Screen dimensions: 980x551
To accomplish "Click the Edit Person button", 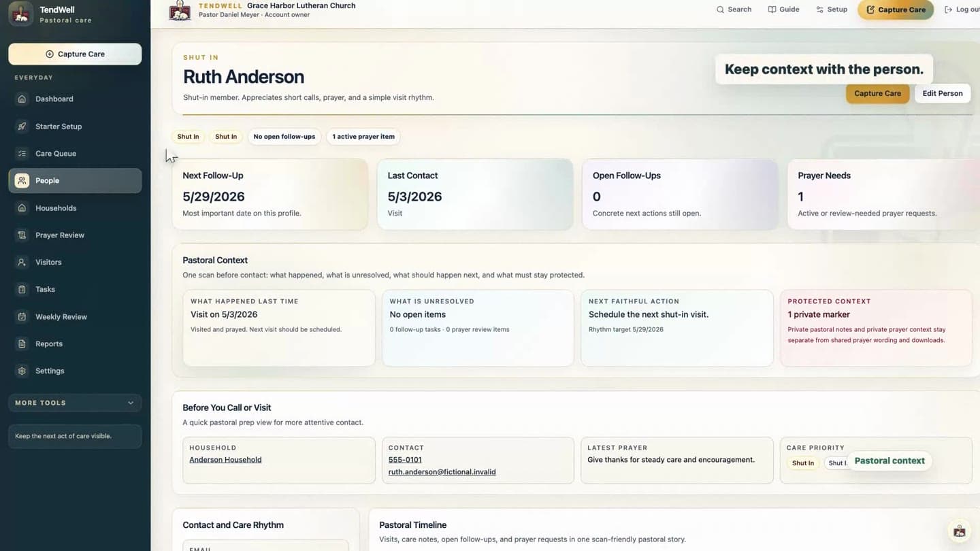I will click(x=943, y=93).
